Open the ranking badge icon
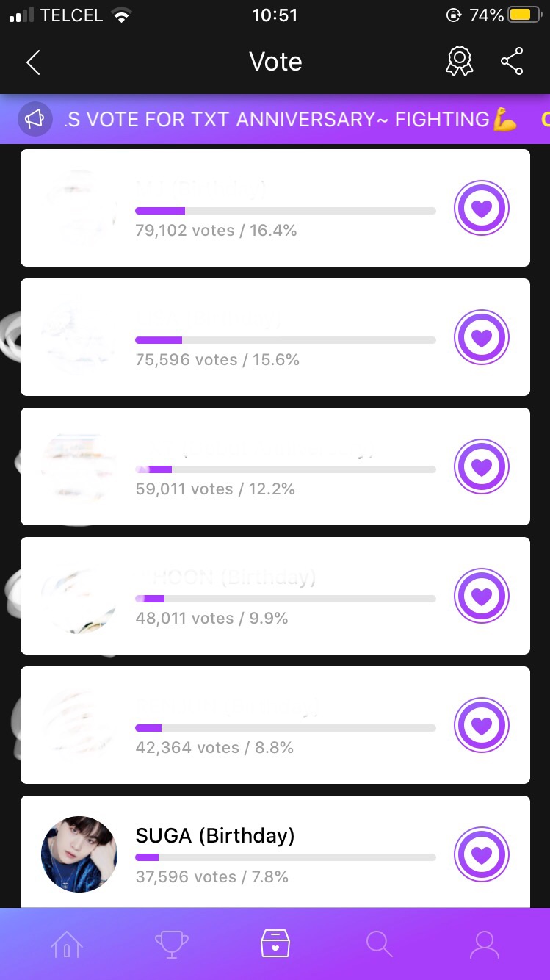550x980 pixels. (460, 62)
